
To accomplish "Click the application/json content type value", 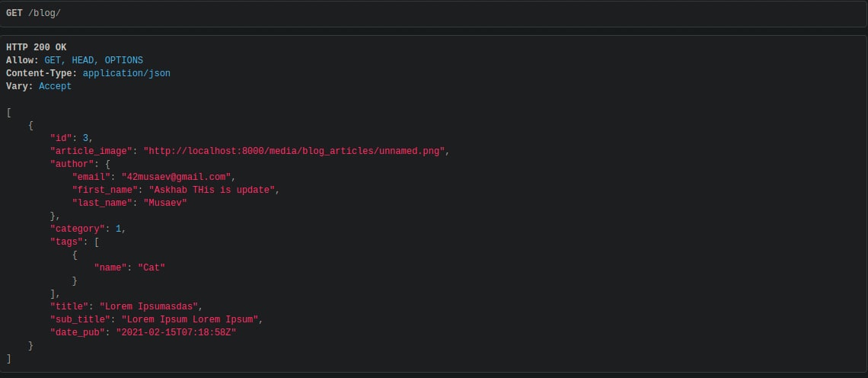I will [126, 73].
